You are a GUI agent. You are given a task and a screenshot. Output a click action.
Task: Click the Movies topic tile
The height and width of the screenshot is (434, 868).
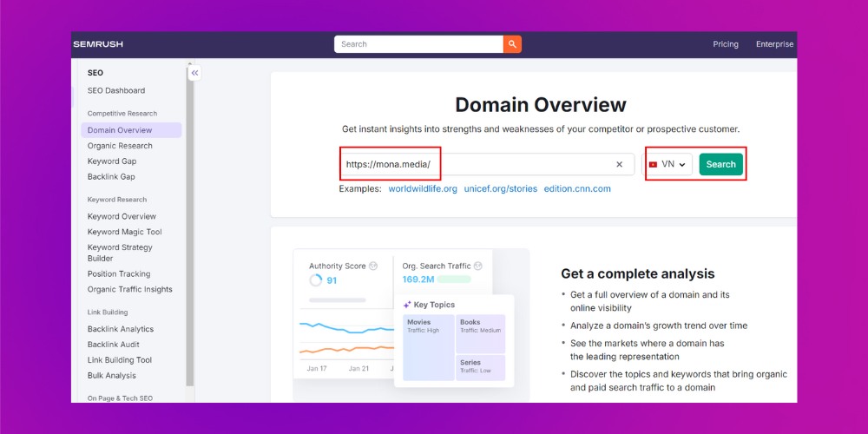(429, 348)
